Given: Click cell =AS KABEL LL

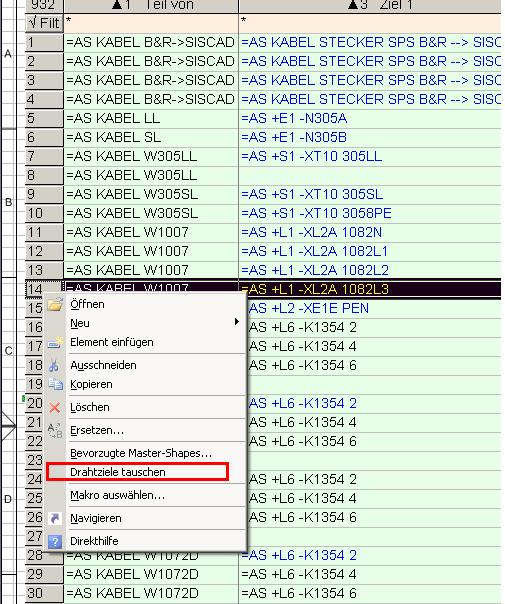Looking at the screenshot, I should coord(151,118).
